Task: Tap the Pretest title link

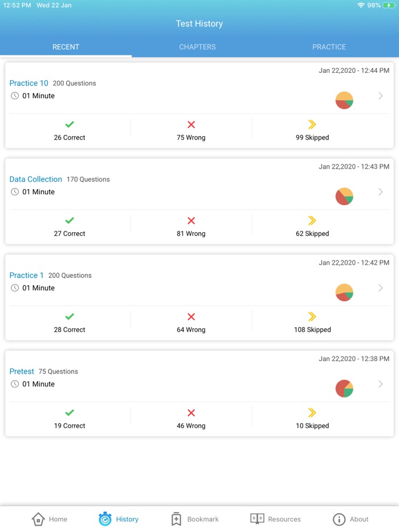Action: 22,371
